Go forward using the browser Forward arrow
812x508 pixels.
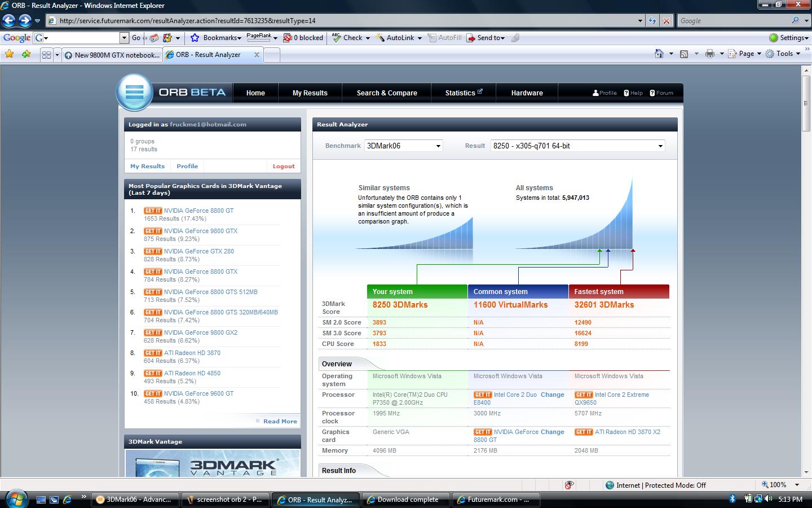tap(25, 21)
